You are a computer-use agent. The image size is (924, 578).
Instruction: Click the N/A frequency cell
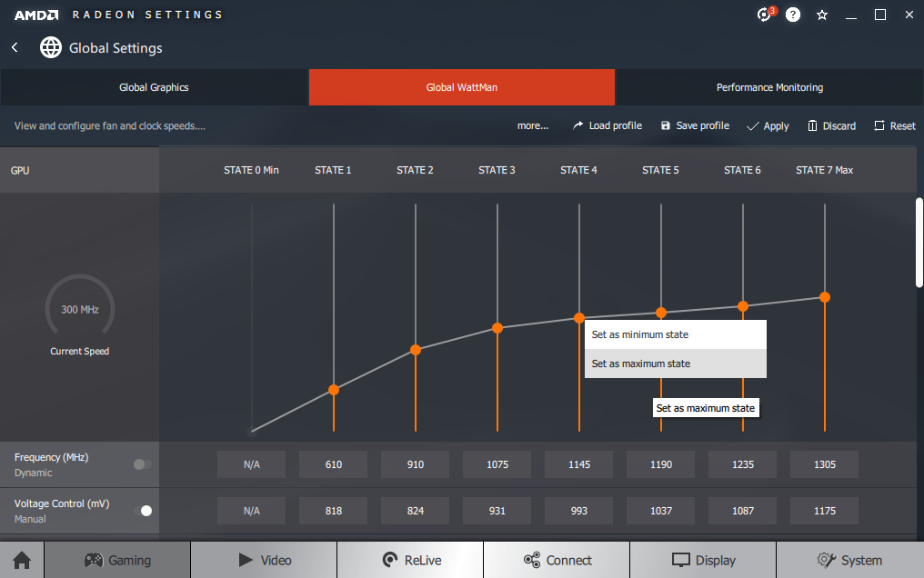click(x=252, y=464)
